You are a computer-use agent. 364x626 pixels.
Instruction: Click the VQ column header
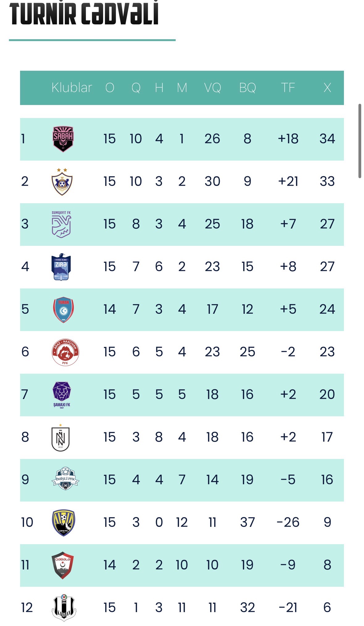(x=212, y=88)
